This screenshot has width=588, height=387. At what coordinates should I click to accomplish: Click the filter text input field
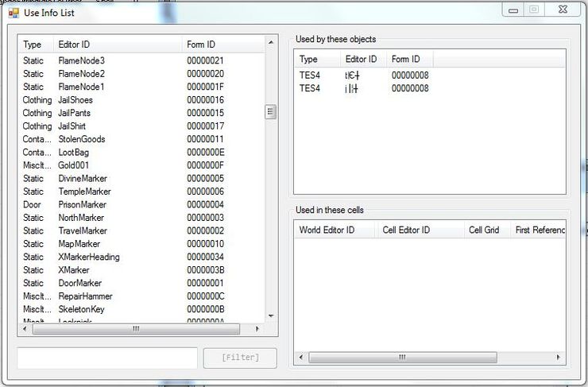tap(107, 358)
